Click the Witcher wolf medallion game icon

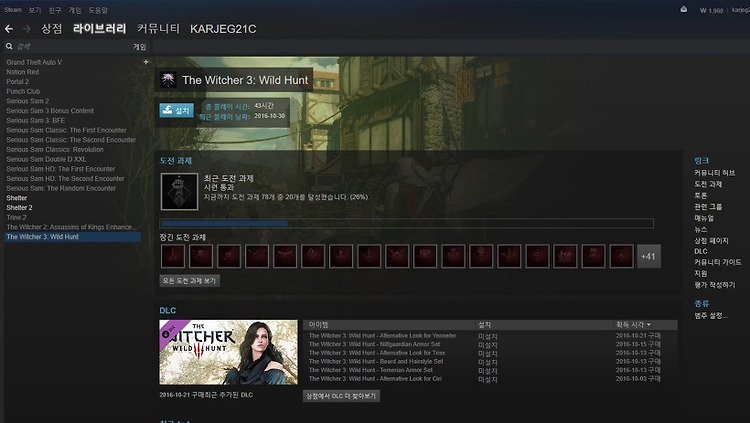(168, 80)
